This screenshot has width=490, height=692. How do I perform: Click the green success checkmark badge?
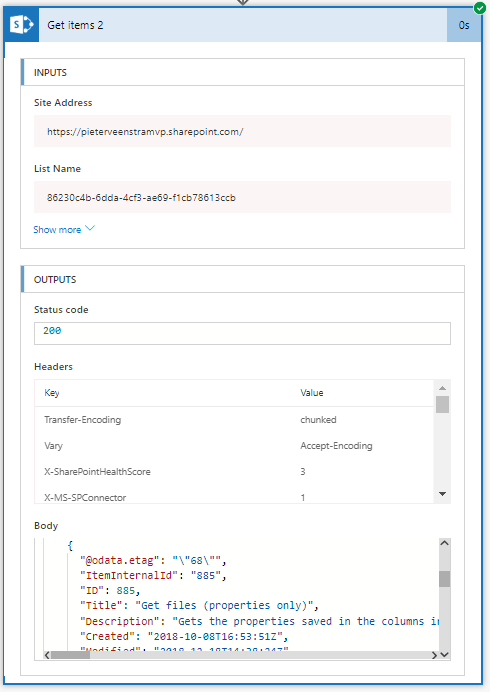pos(479,8)
